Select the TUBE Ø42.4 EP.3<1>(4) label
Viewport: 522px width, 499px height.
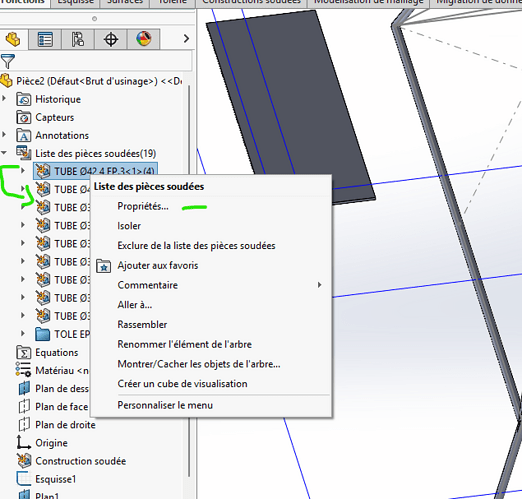pyautogui.click(x=104, y=171)
